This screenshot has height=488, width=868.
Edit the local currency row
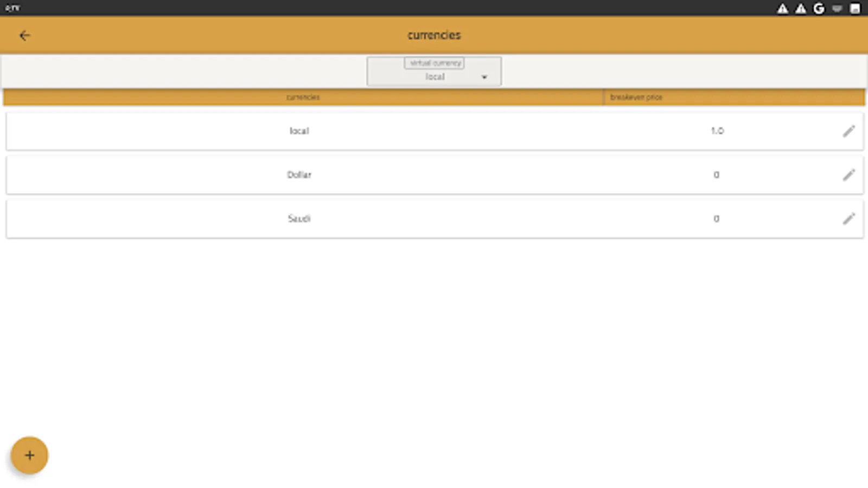[848, 131]
